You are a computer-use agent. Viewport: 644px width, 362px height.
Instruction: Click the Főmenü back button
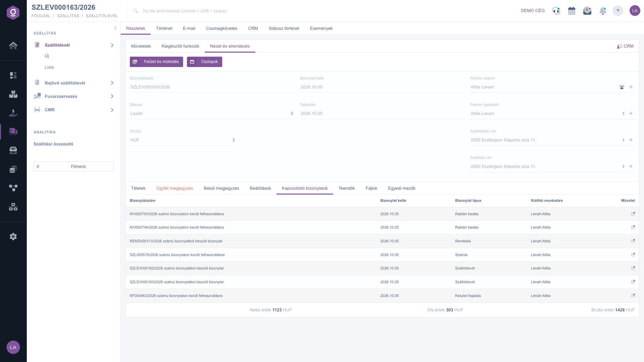(x=73, y=166)
